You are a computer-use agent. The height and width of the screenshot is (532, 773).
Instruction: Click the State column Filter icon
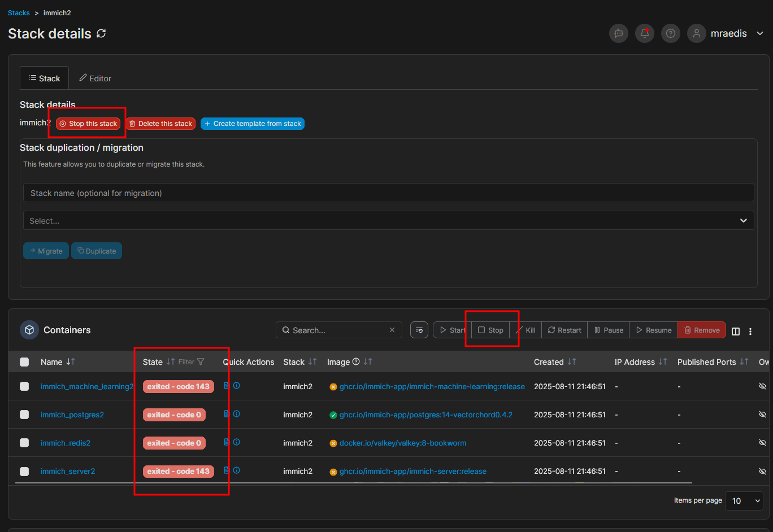coord(201,361)
